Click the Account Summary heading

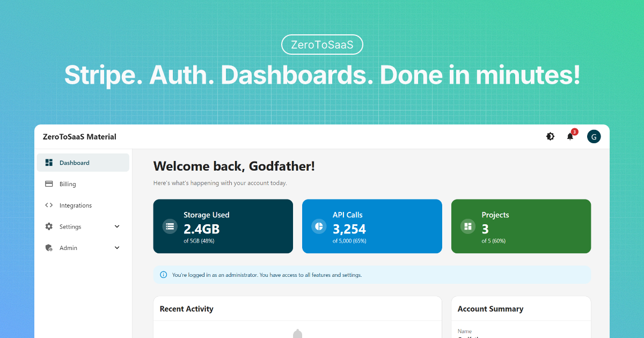[x=491, y=309]
